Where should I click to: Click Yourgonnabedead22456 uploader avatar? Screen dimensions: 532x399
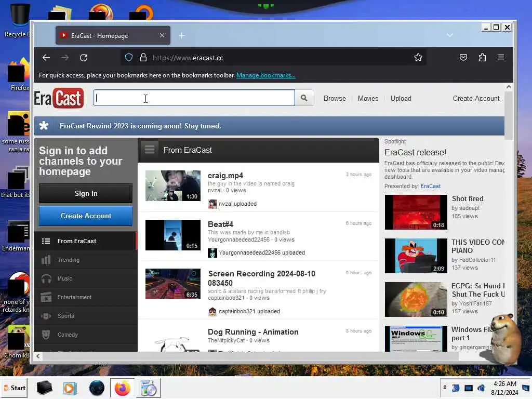[212, 253]
